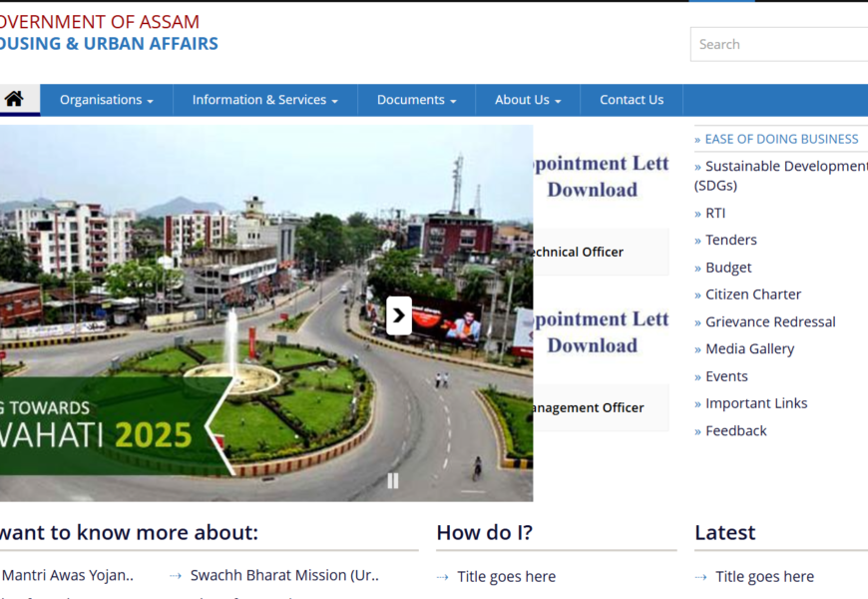Click the next slide arrow on carousel
The height and width of the screenshot is (599, 868).
[x=398, y=315]
